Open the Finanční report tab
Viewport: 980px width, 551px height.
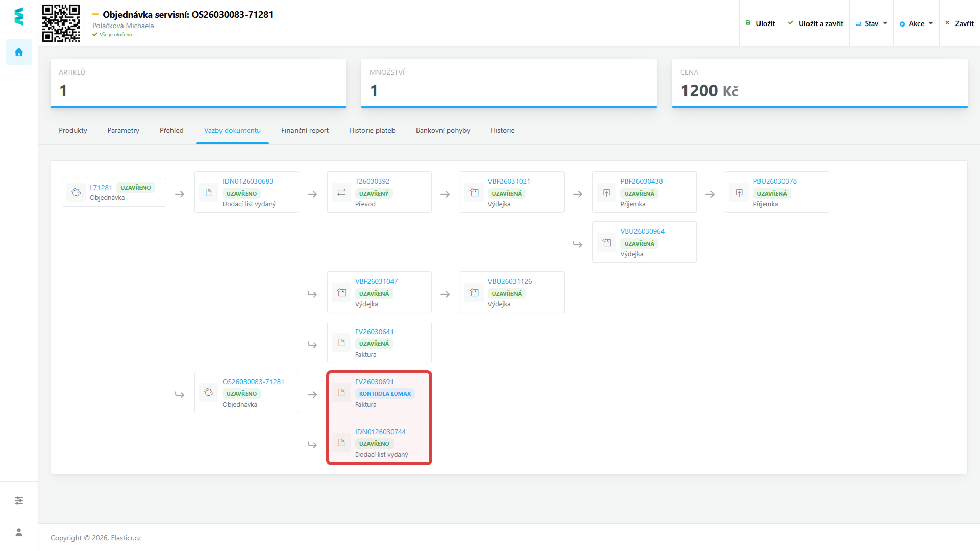[x=305, y=130]
